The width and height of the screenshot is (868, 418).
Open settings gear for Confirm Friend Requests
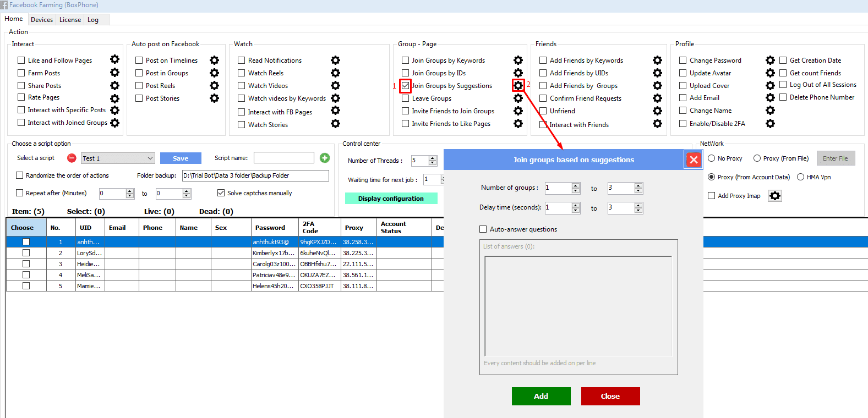[x=657, y=98]
